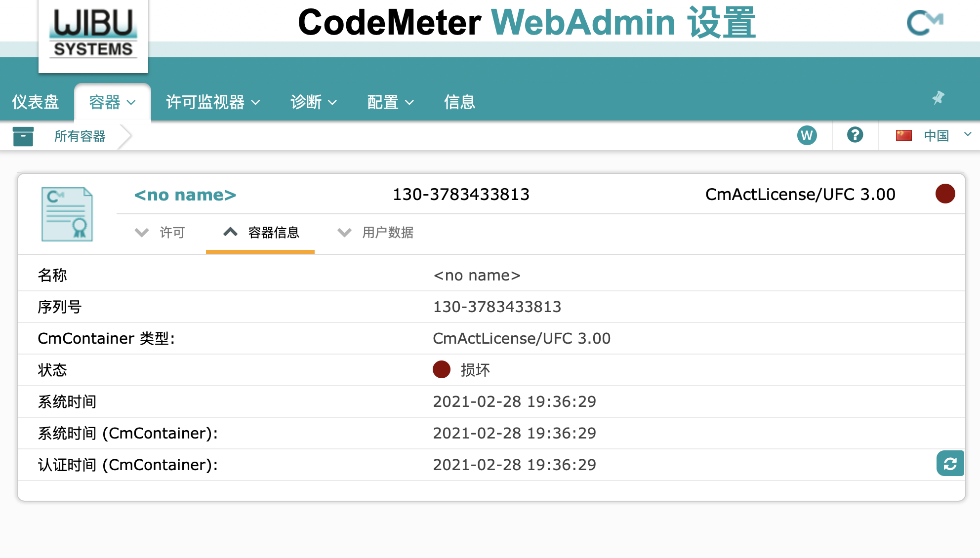Click the CodeMeter CM logo icon

[x=925, y=23]
